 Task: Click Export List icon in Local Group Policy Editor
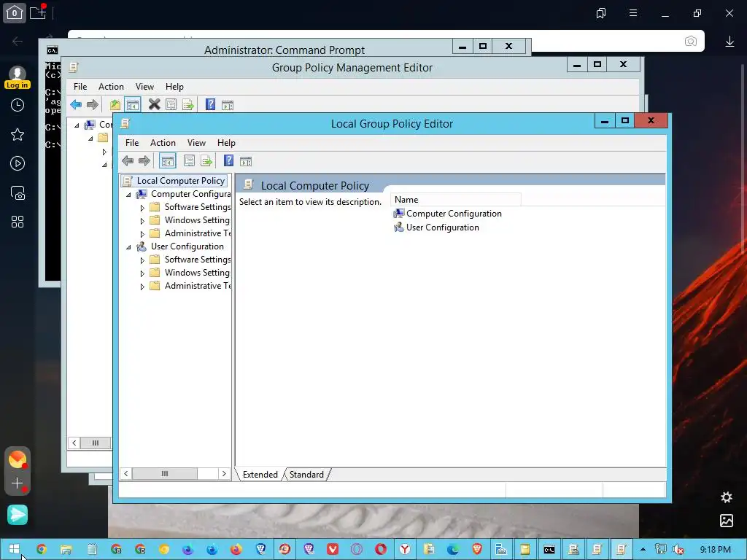click(x=206, y=161)
